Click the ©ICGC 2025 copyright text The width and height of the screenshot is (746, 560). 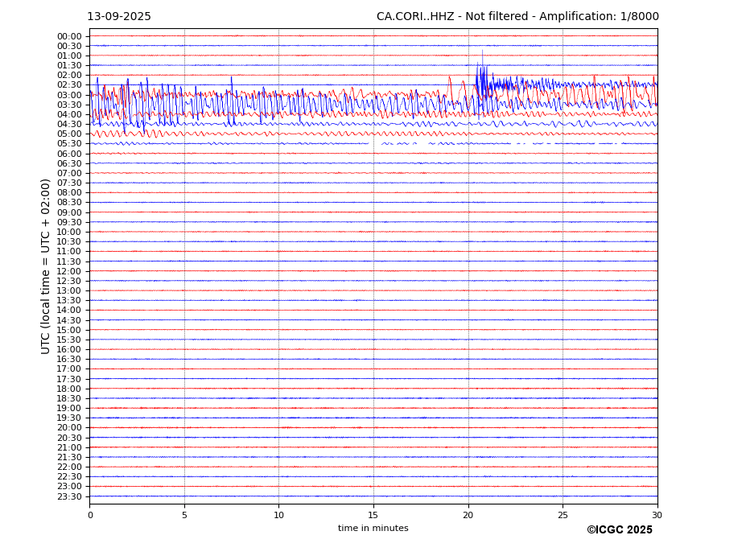click(620, 530)
